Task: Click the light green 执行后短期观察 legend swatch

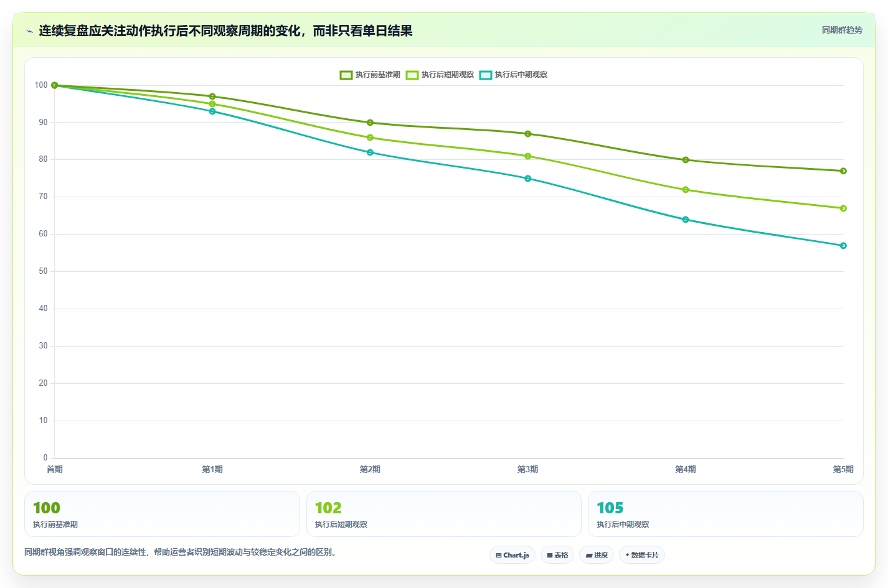Action: [412, 75]
